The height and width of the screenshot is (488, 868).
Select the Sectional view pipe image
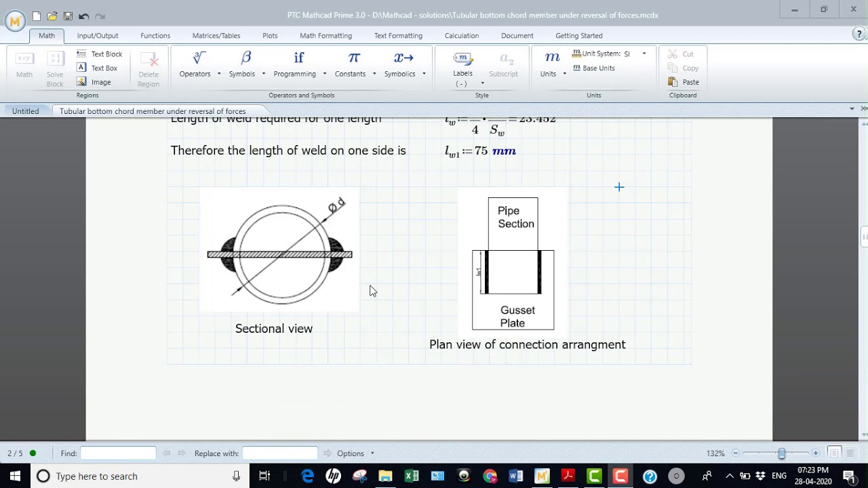[279, 251]
